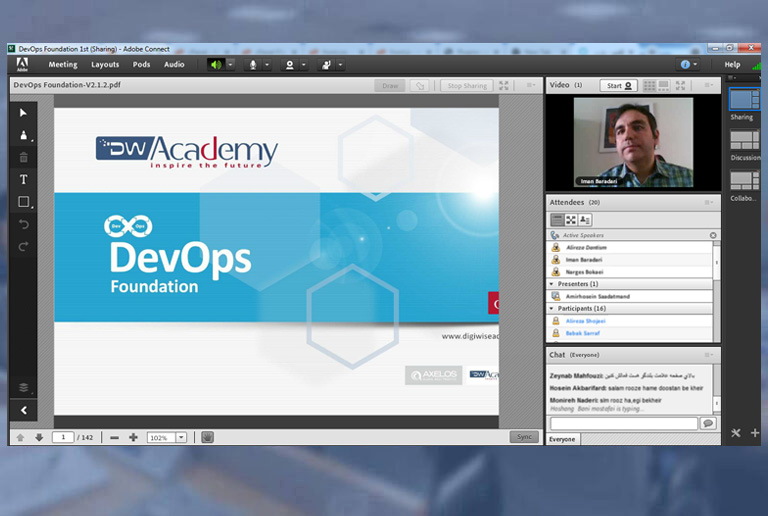Click the Stop Sharing button

(467, 86)
